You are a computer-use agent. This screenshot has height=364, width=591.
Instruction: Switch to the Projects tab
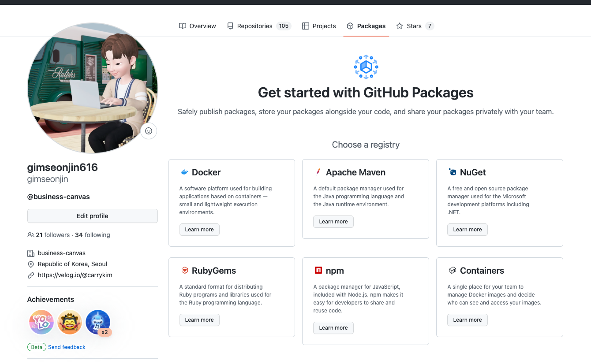[319, 26]
